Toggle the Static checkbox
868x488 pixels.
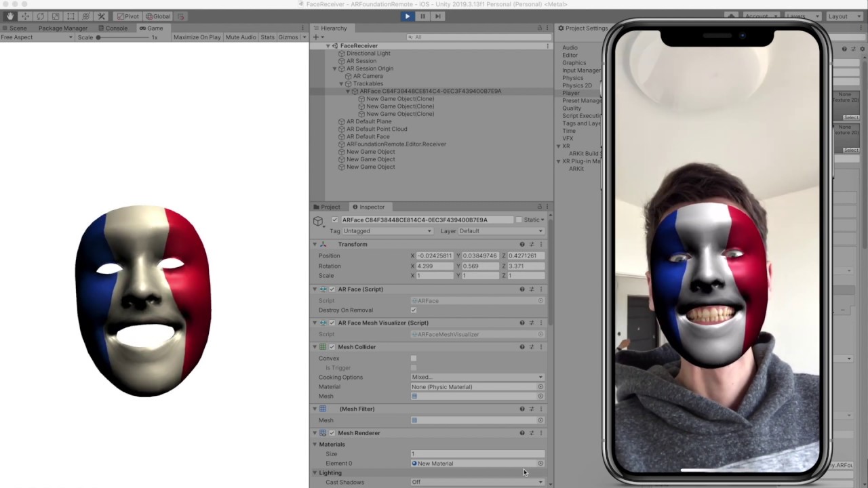pyautogui.click(x=519, y=220)
